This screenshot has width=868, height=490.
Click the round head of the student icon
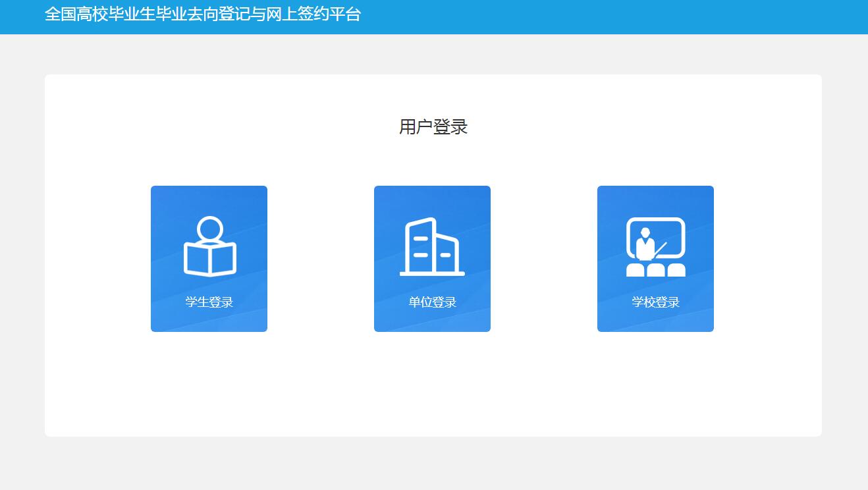(209, 229)
